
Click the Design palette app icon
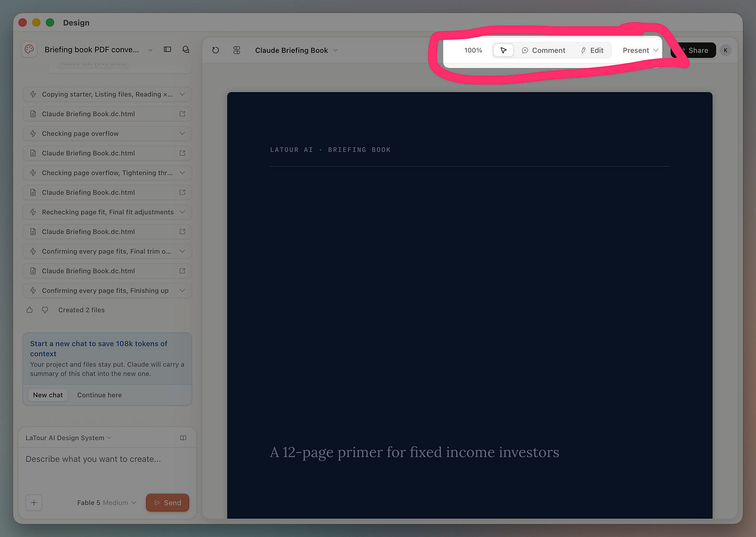[30, 49]
